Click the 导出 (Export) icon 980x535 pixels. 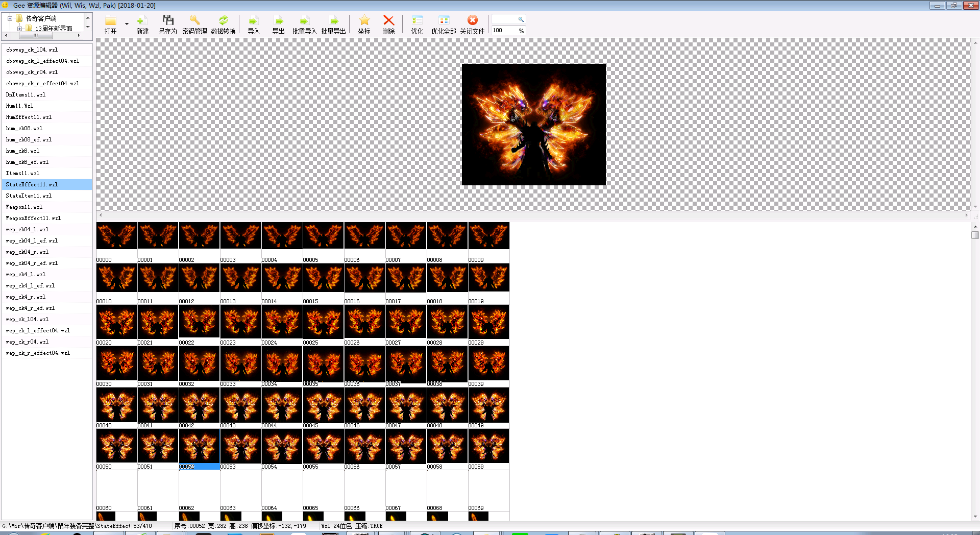278,20
